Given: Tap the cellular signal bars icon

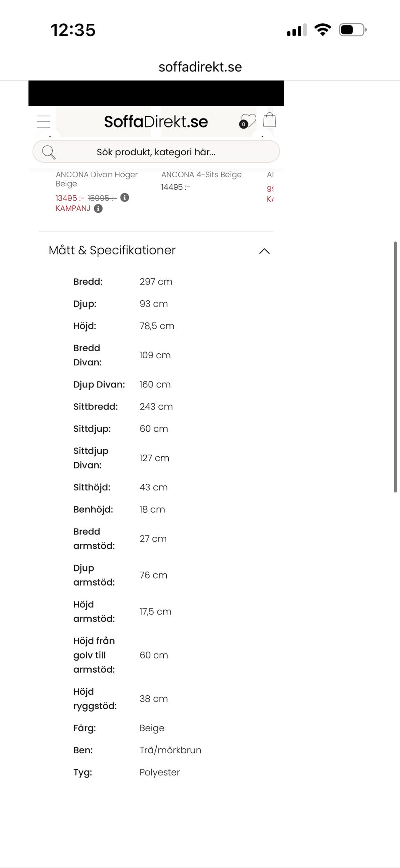Looking at the screenshot, I should coord(296,30).
